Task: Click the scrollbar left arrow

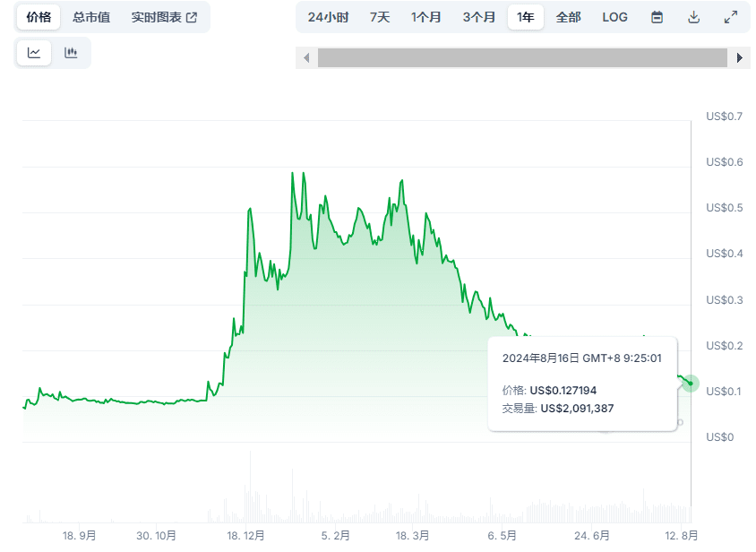Action: (306, 58)
